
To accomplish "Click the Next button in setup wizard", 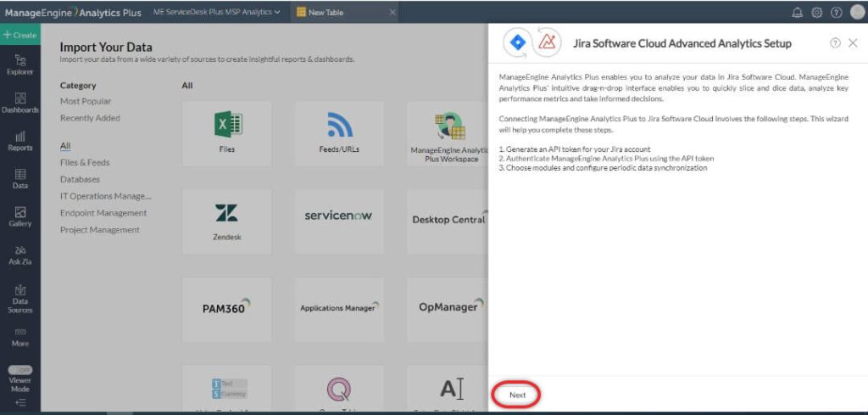I will tap(517, 395).
